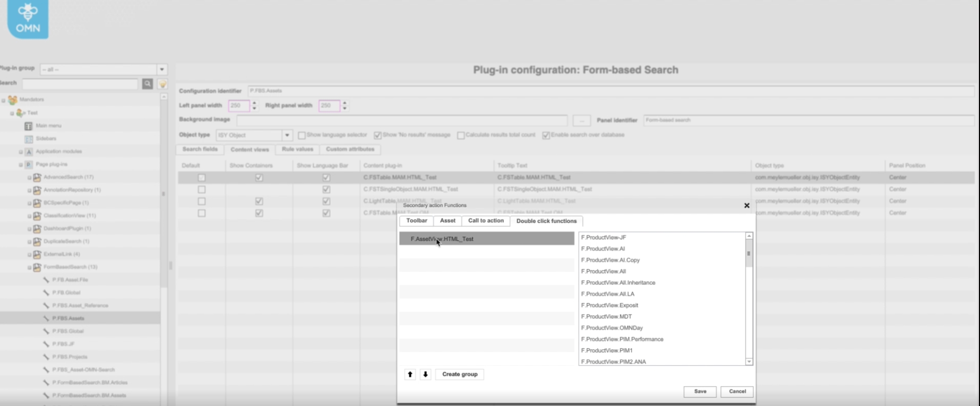Image resolution: width=980 pixels, height=406 pixels.
Task: Click the magnifier search button
Action: click(148, 84)
